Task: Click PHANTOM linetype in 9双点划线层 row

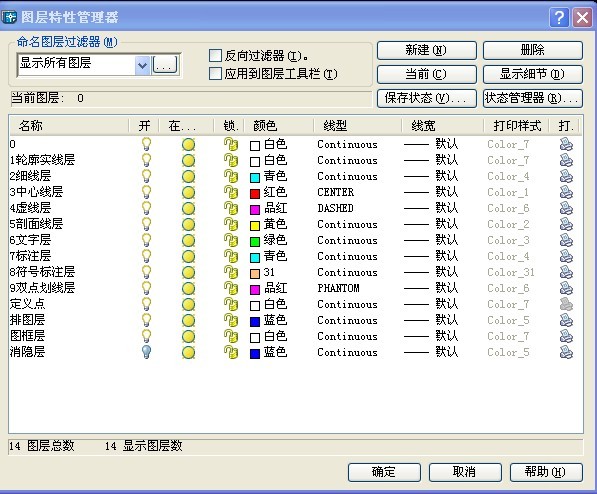Action: click(x=338, y=288)
